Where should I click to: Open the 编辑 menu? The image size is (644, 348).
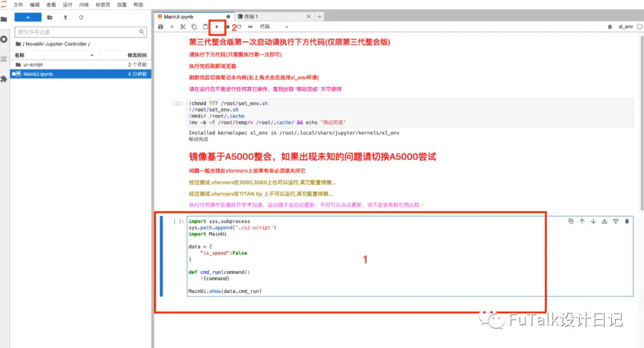click(x=35, y=5)
